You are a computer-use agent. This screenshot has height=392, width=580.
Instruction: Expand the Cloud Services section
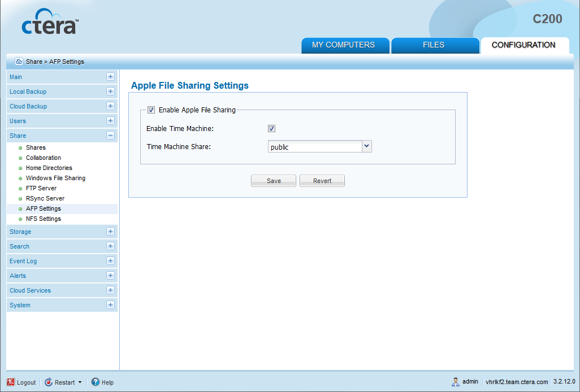pyautogui.click(x=110, y=290)
